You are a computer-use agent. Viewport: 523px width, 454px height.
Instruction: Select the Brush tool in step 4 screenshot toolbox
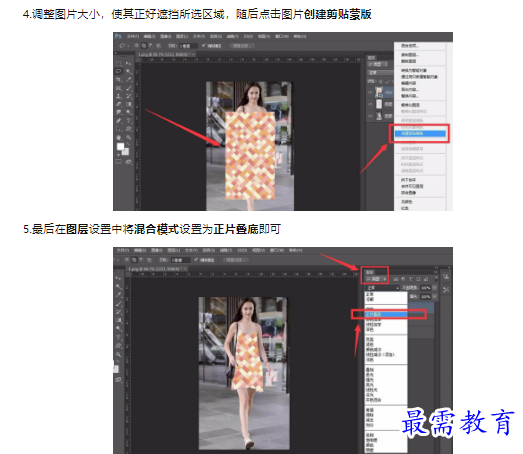coord(128,88)
